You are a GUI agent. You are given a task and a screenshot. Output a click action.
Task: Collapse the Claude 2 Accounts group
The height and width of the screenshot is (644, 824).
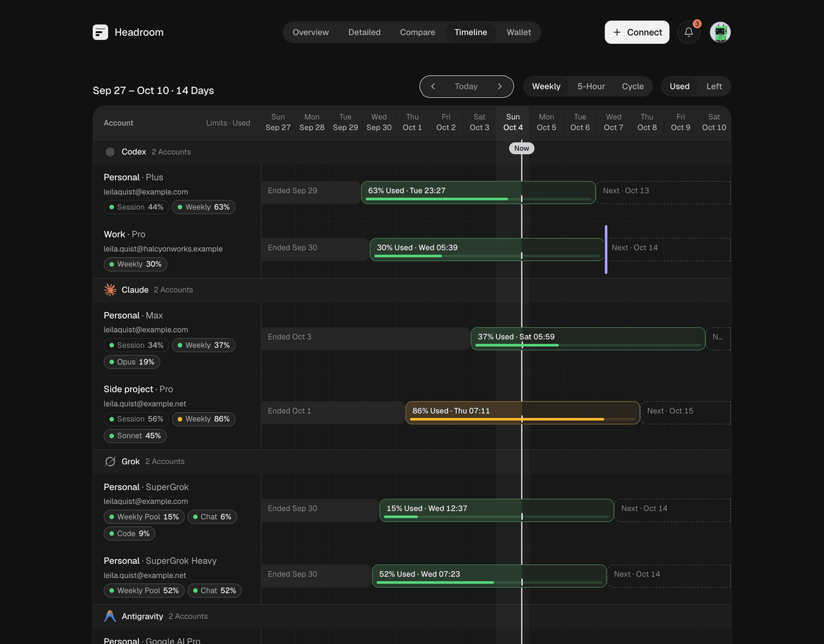(412, 290)
